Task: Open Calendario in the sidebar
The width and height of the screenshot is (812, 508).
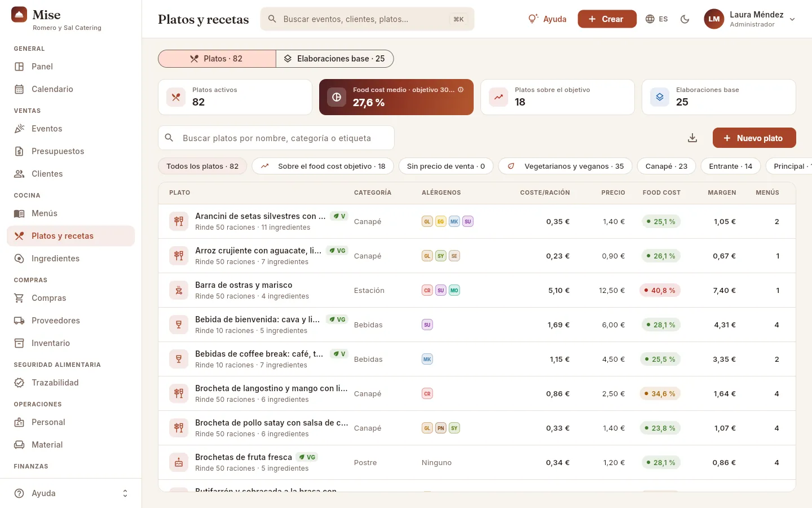Action: click(x=70, y=89)
